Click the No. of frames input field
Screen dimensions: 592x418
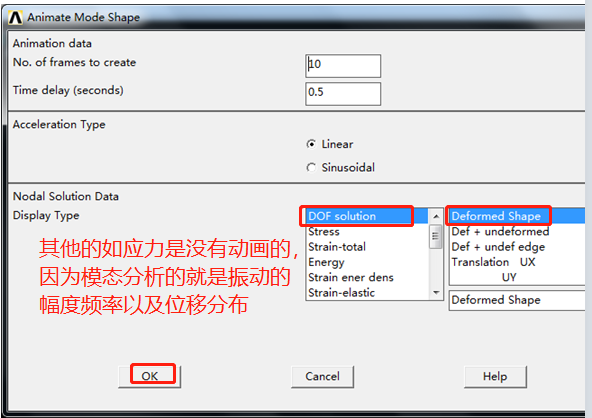[x=343, y=66]
